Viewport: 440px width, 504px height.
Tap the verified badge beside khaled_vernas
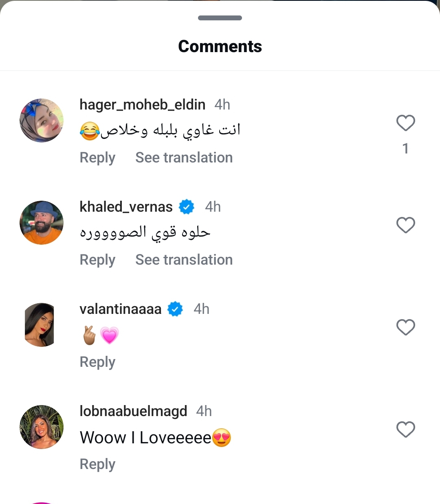[187, 207]
